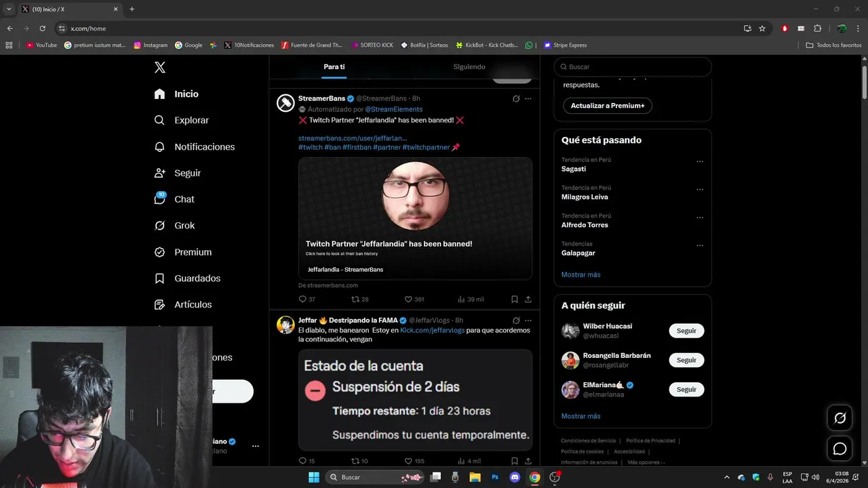Open Condiciones de Servicio footer link
This screenshot has height=488, width=868.
(x=589, y=441)
